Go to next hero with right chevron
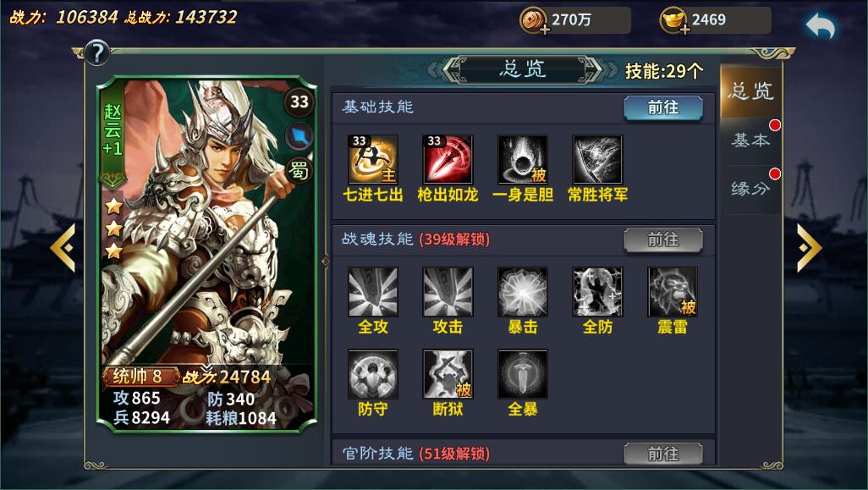868x490 pixels. tap(810, 247)
